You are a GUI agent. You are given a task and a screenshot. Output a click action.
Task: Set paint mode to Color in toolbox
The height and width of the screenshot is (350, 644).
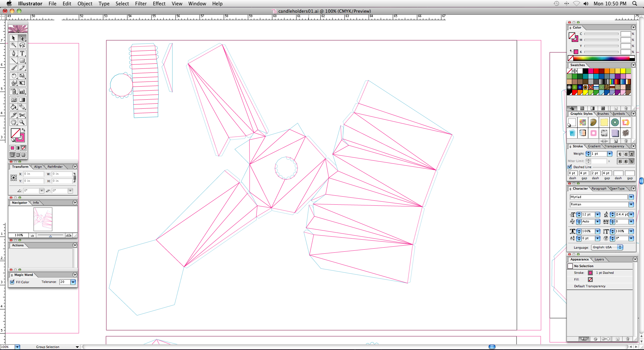(12, 148)
